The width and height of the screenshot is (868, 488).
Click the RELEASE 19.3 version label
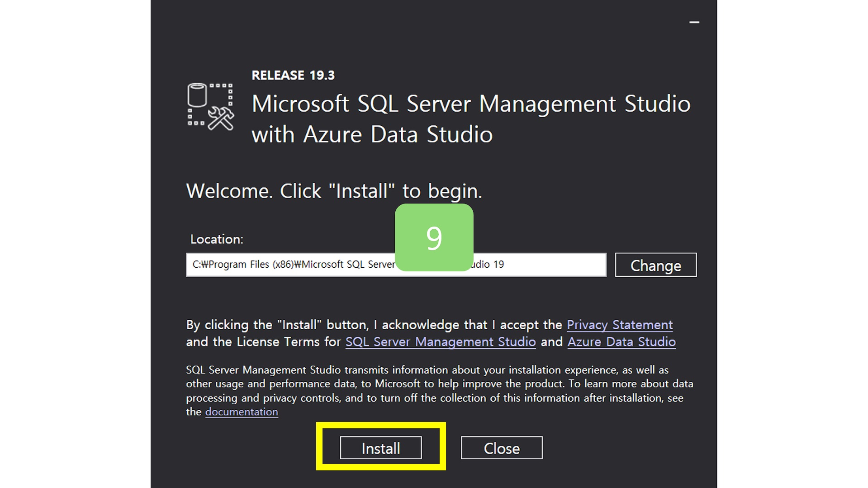294,75
